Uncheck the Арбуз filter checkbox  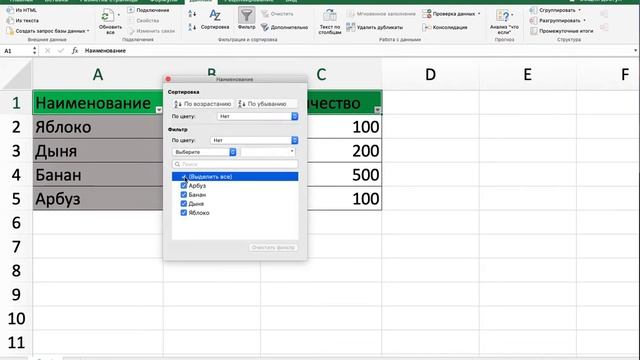click(x=184, y=186)
